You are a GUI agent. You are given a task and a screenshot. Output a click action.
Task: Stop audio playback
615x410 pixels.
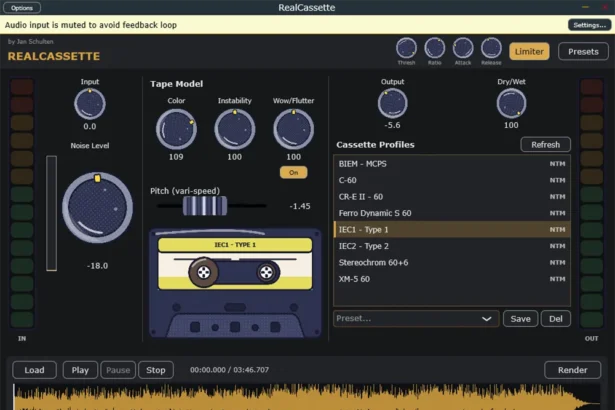click(156, 370)
